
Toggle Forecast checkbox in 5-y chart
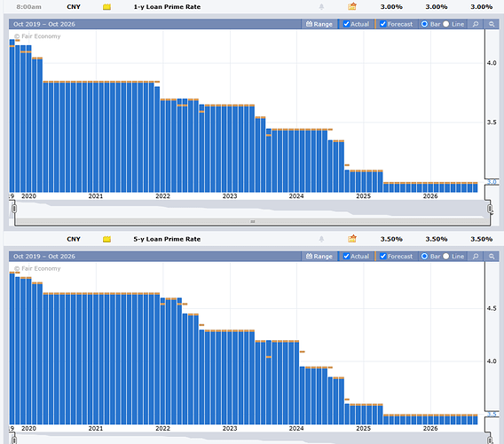click(x=382, y=256)
